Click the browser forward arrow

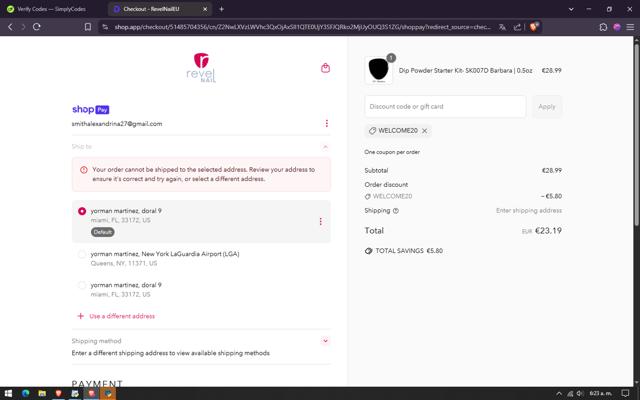coord(23,27)
